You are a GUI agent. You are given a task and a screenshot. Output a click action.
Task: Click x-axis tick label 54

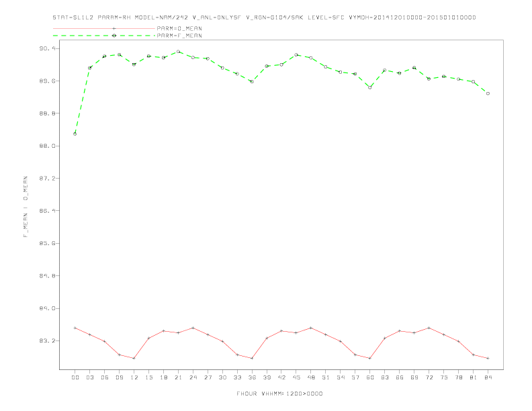click(341, 377)
